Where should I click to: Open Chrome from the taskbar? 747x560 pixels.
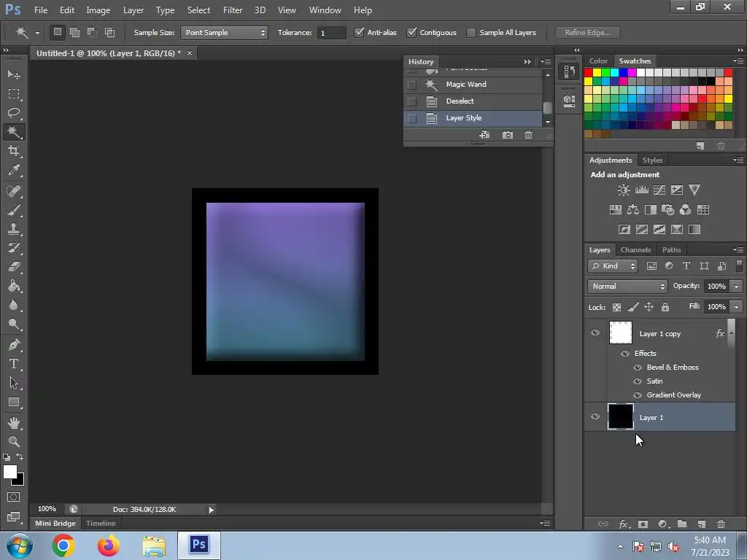(63, 545)
